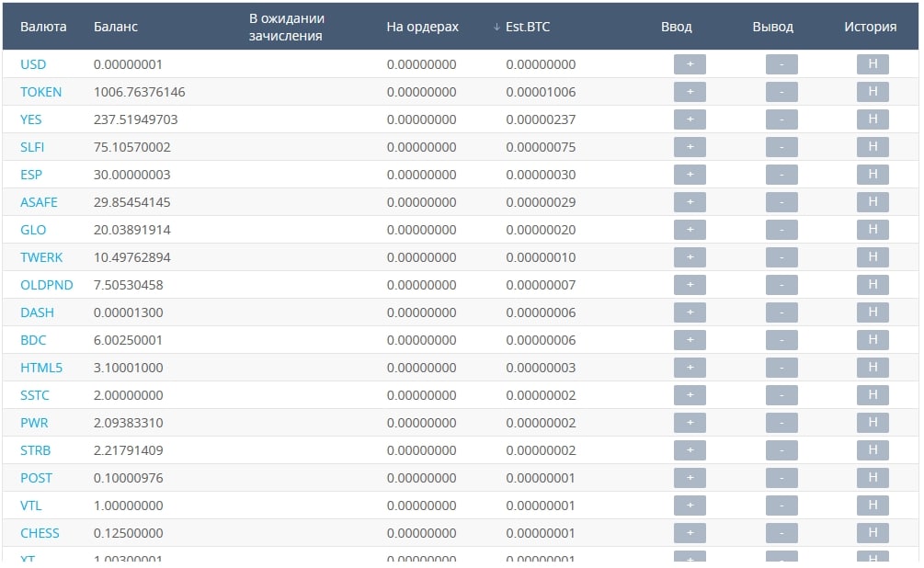Sort by the Баланс column header
The image size is (924, 568).
[116, 27]
